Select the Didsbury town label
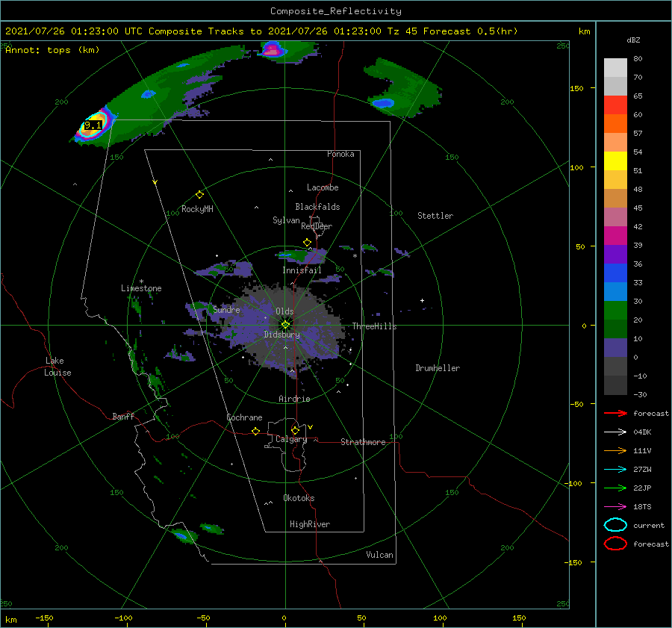The image size is (672, 628). pos(282,335)
